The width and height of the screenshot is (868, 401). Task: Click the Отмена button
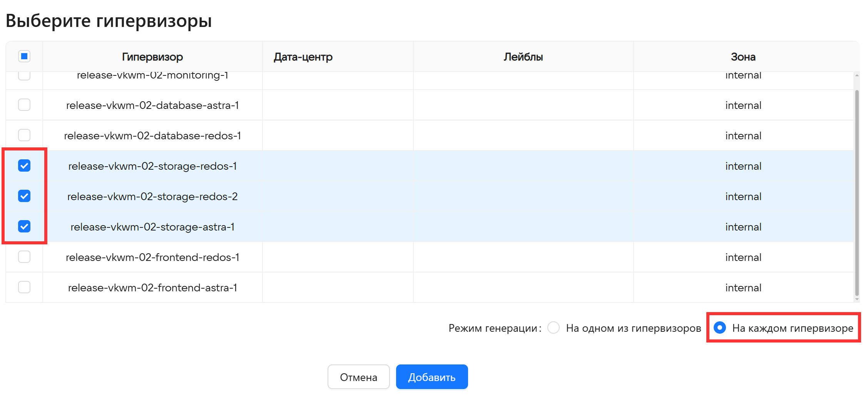point(358,377)
